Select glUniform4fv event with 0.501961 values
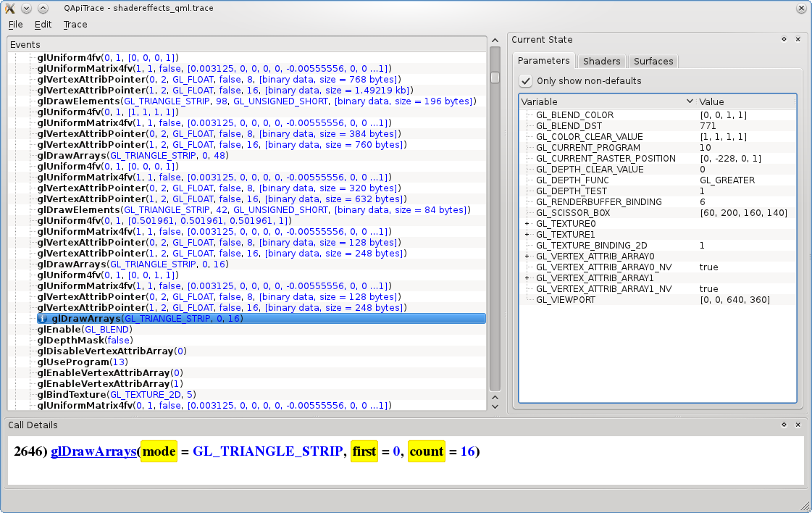 tap(164, 221)
